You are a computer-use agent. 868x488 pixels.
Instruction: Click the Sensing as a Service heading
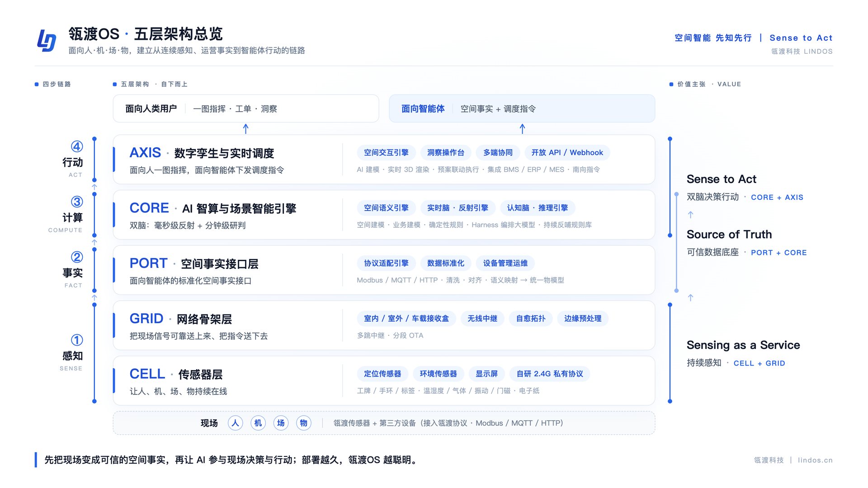743,345
